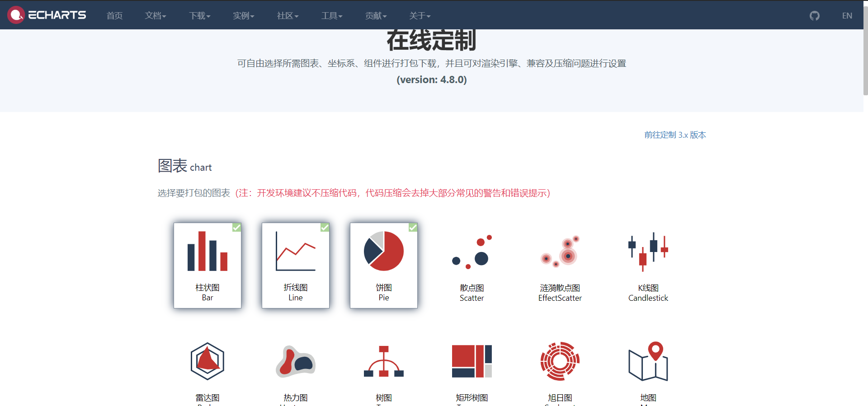The image size is (868, 406).
Task: Expand the 社区 dropdown menu
Action: click(x=288, y=16)
